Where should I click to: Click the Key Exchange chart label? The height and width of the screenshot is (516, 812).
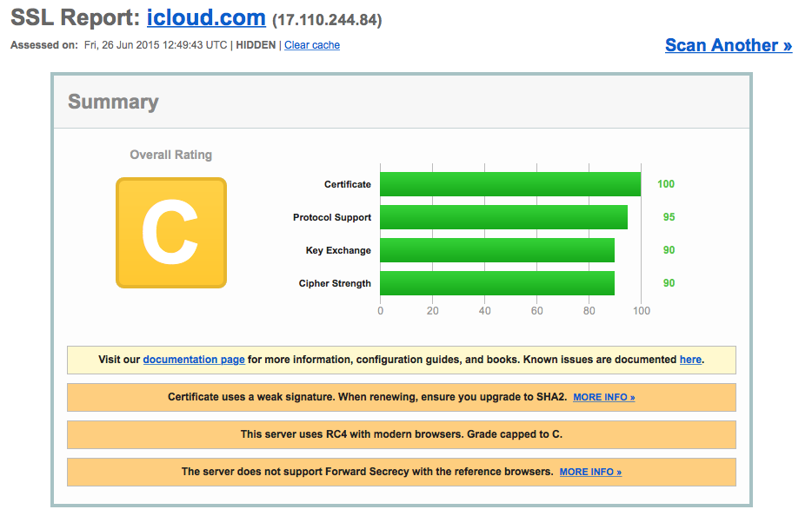coord(338,250)
